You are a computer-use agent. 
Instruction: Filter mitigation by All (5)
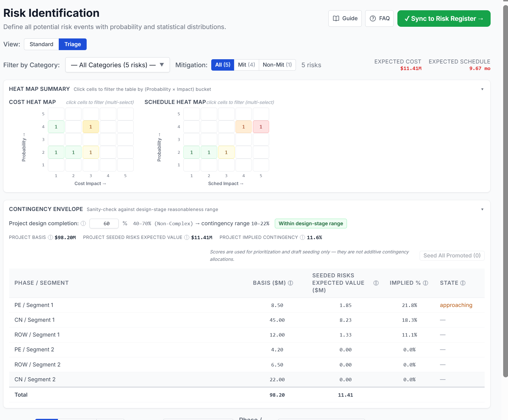[x=223, y=65]
